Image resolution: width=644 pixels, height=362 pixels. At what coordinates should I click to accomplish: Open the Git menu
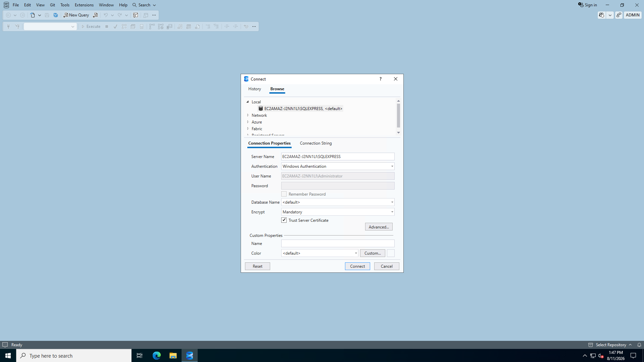click(x=52, y=5)
